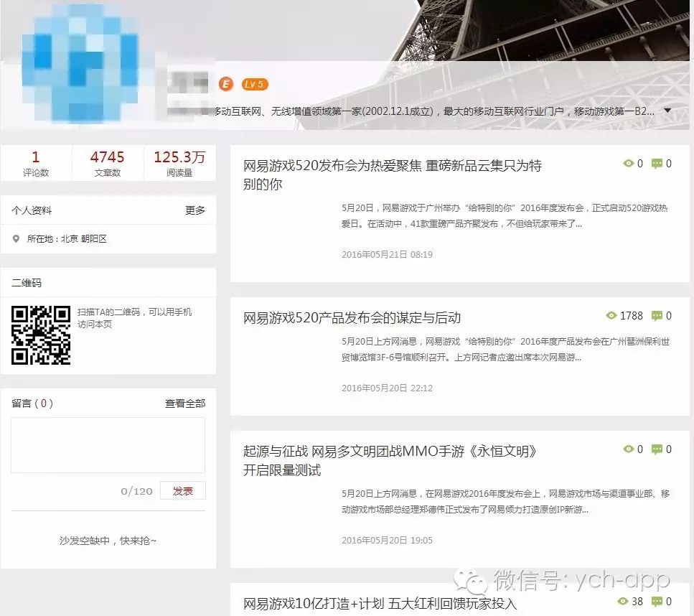Image resolution: width=694 pixels, height=616 pixels.
Task: Open article 起源与征战 永恒文明 开启限量测试
Action: click(x=390, y=460)
